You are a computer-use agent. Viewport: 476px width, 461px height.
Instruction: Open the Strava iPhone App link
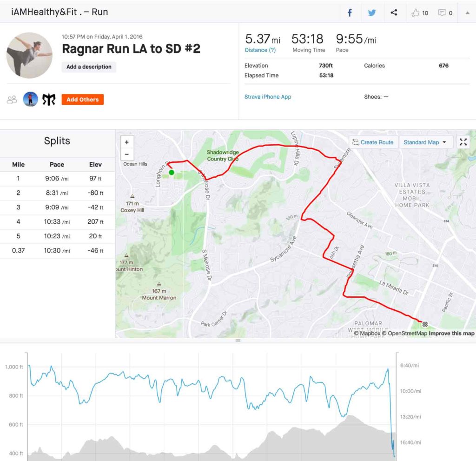click(x=268, y=97)
